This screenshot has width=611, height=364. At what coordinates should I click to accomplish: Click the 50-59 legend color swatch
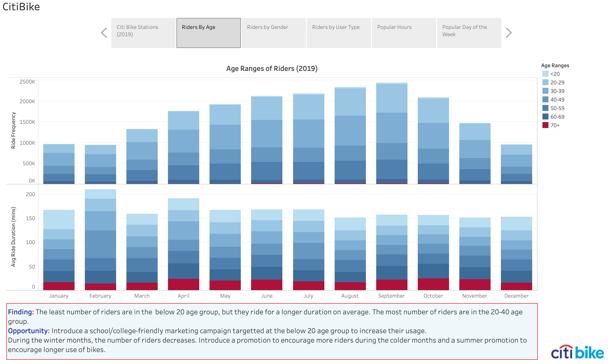pos(545,108)
